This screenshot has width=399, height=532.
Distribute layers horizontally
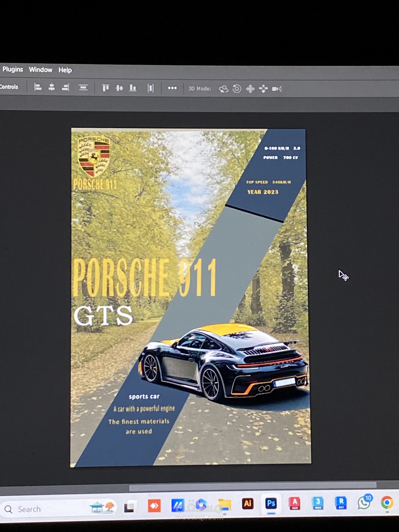tap(151, 88)
